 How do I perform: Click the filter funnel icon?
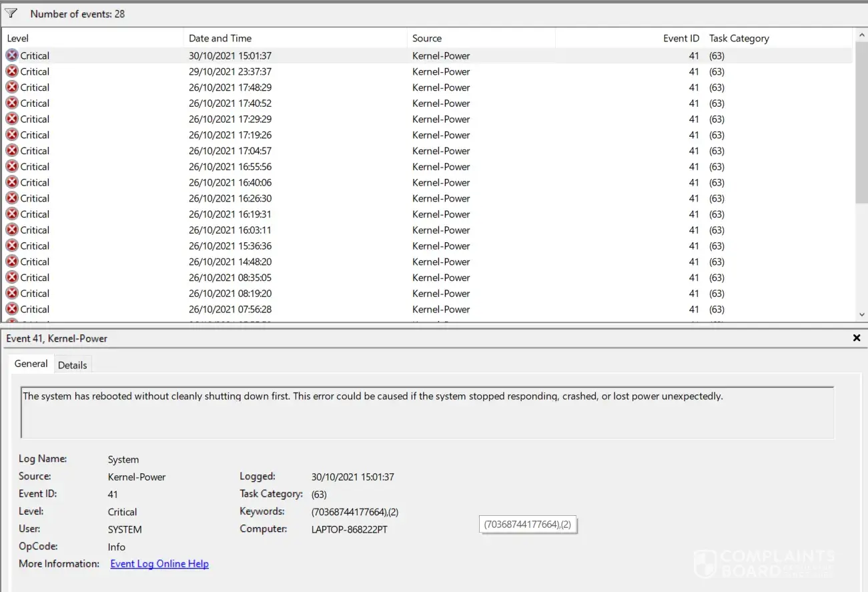pyautogui.click(x=11, y=13)
